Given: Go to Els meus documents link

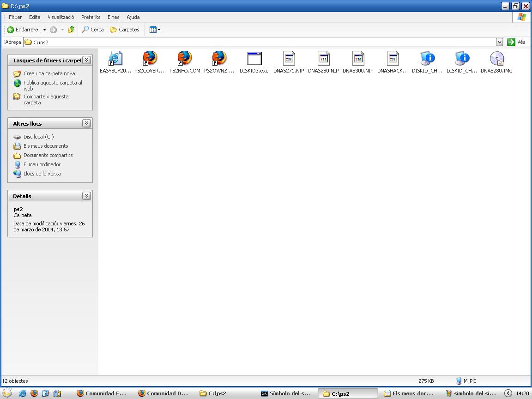Looking at the screenshot, I should click(46, 146).
